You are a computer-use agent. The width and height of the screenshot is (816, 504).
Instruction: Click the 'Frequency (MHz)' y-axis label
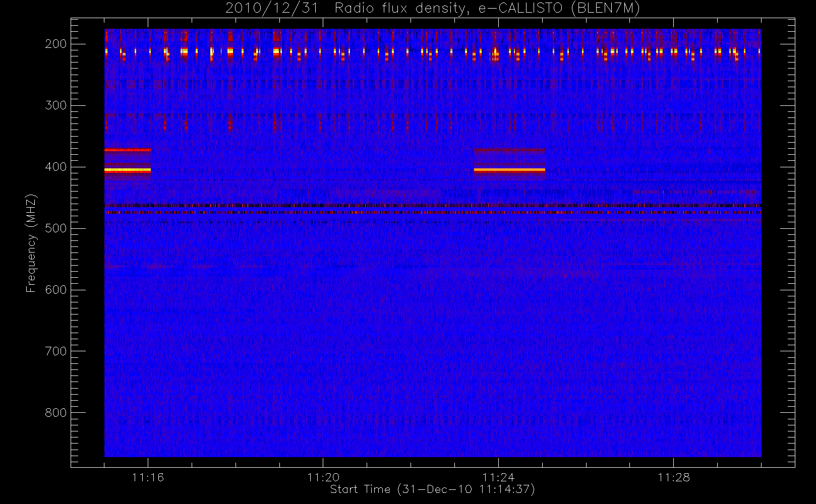pyautogui.click(x=31, y=243)
